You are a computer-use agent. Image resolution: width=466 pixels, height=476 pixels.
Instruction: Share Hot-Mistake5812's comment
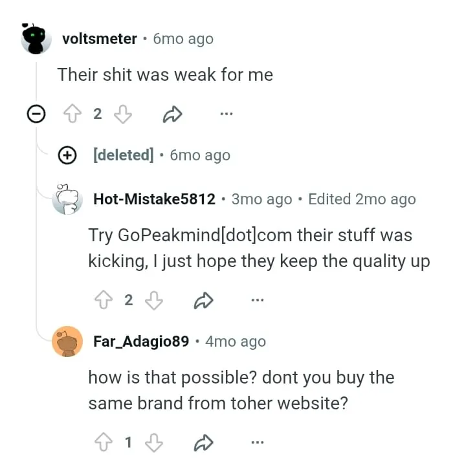point(204,299)
